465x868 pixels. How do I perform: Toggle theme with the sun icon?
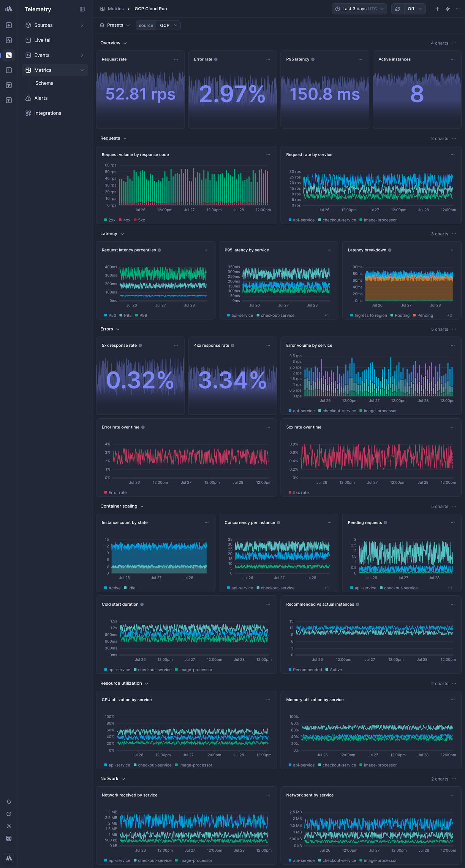[9, 826]
